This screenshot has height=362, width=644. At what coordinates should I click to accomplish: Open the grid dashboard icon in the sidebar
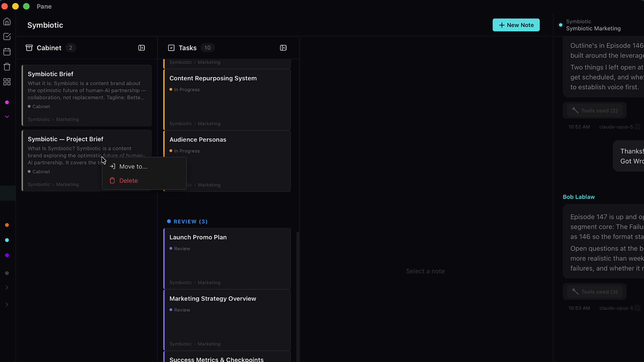point(7,82)
